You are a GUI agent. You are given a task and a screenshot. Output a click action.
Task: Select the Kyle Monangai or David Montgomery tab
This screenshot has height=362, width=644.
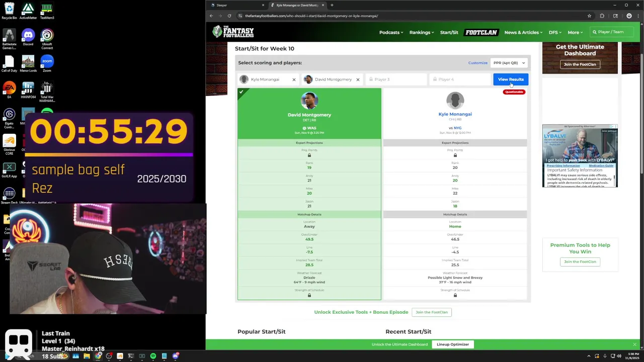click(x=297, y=5)
